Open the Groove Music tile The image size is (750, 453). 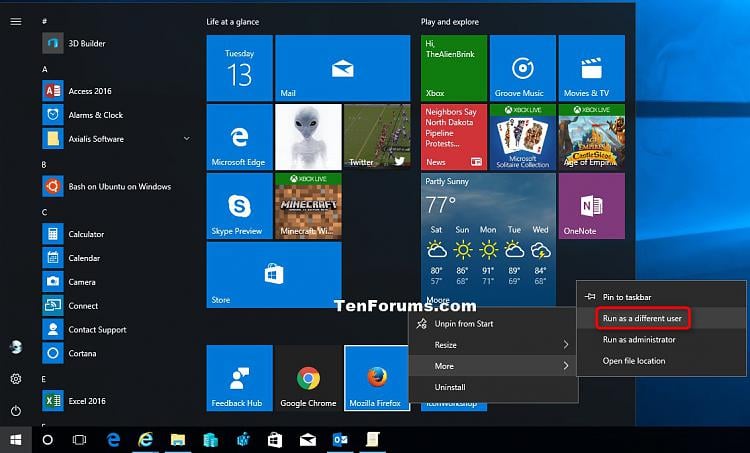point(523,68)
